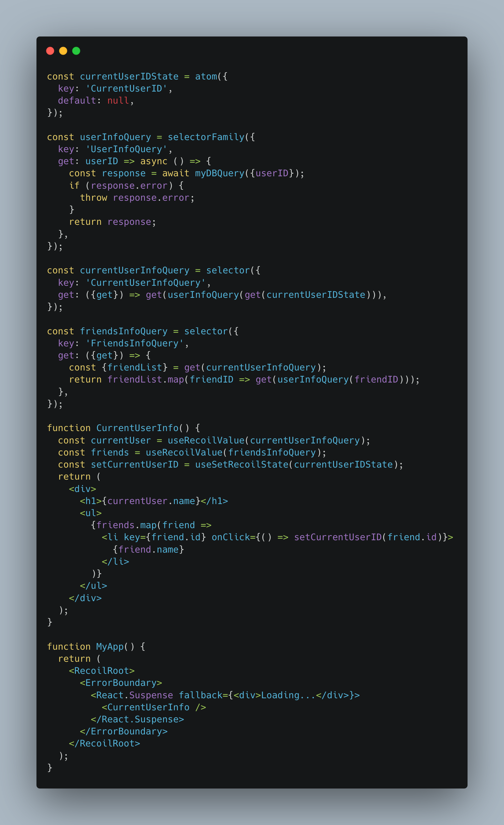
Task: Click the 'FriendsInfoQuery' key string
Action: point(134,343)
